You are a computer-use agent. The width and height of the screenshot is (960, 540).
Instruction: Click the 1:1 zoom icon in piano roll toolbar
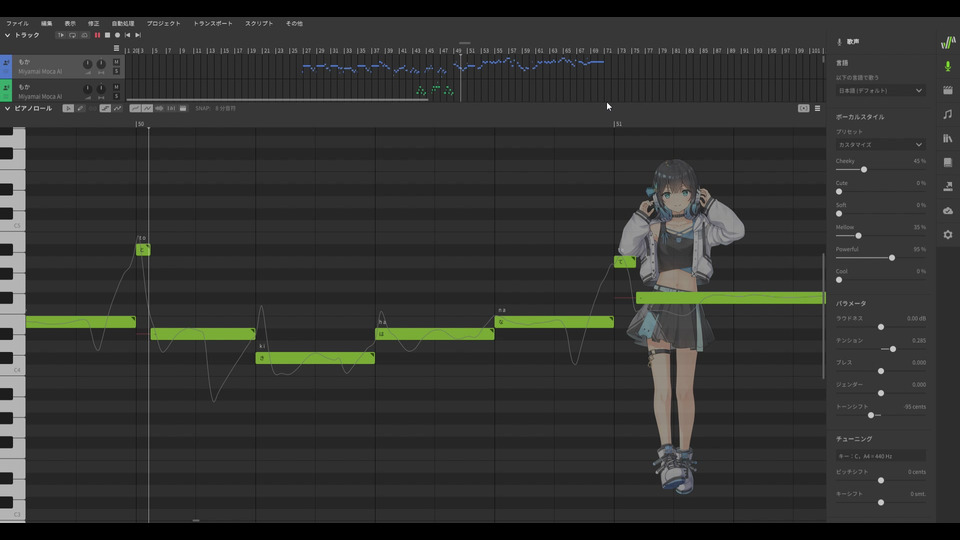pos(171,108)
